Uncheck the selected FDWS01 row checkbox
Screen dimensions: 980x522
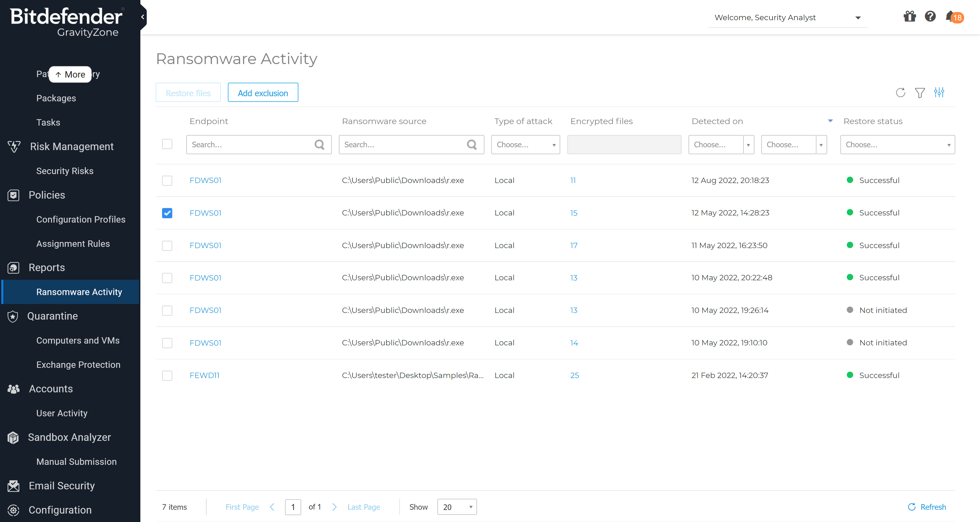tap(167, 213)
